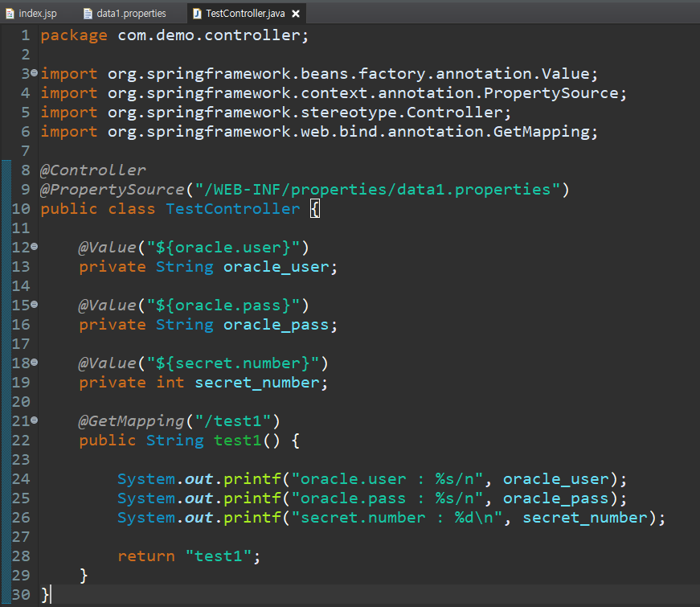Click the annotation.Value import text
Viewport: 700px width, 607px height.
tap(513, 74)
